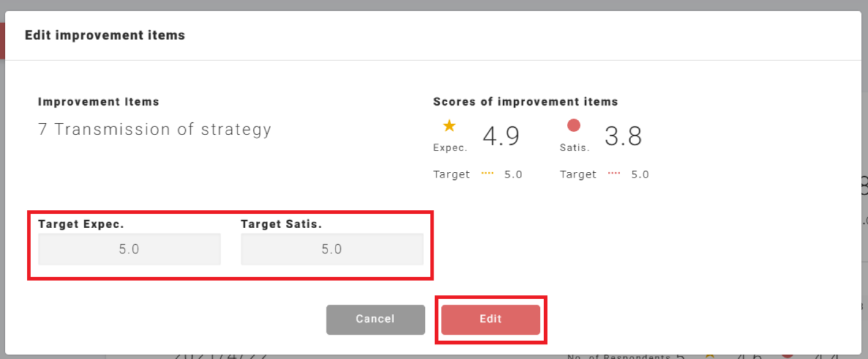Click the yellow dotted target line icon

pos(487,174)
